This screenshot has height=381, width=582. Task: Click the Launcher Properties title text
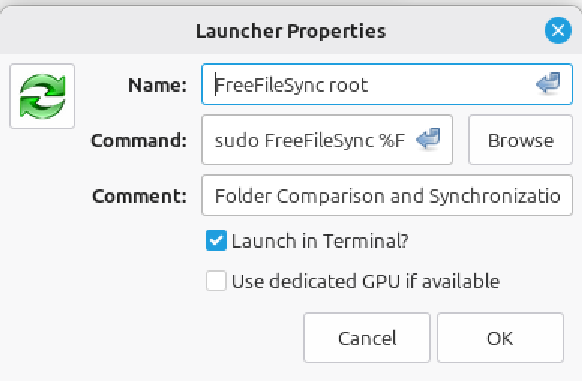click(291, 31)
